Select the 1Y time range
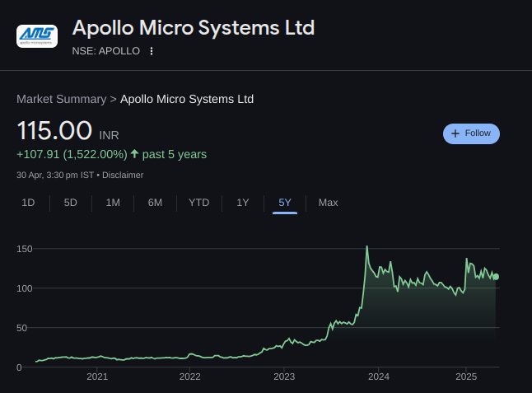Viewport: 532px width, 393px height. point(243,203)
